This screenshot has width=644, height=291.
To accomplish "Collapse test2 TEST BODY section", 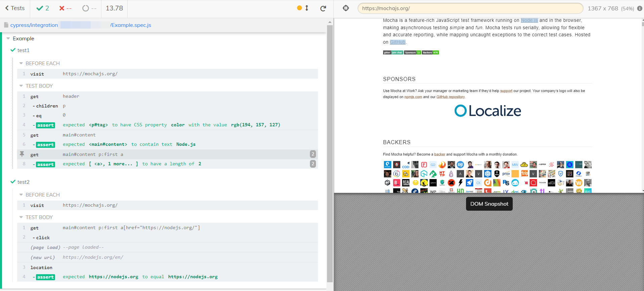I will click(36, 217).
